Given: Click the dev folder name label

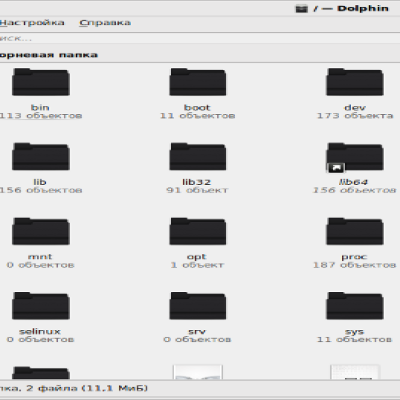Looking at the screenshot, I should 355,107.
